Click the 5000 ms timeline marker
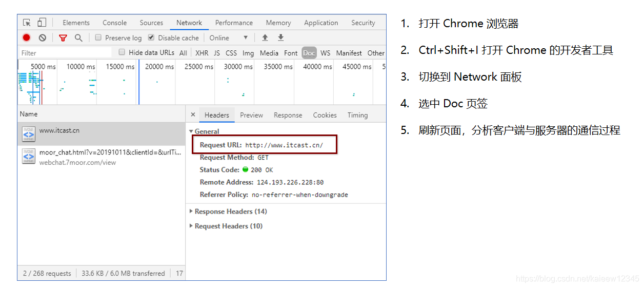This screenshot has height=288, width=644. [43, 67]
